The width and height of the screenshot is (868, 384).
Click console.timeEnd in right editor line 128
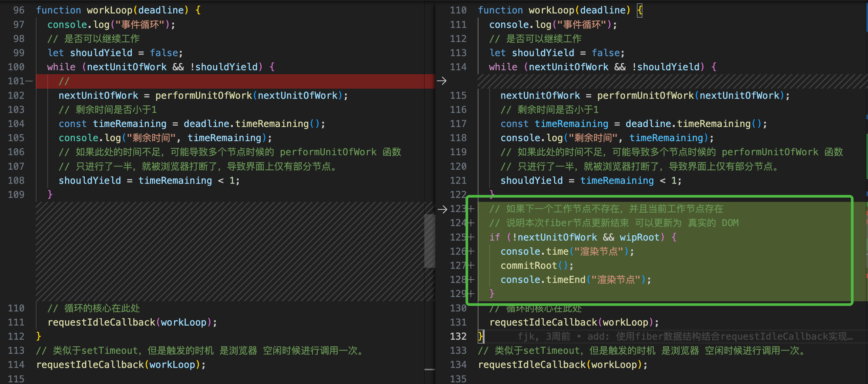click(543, 280)
